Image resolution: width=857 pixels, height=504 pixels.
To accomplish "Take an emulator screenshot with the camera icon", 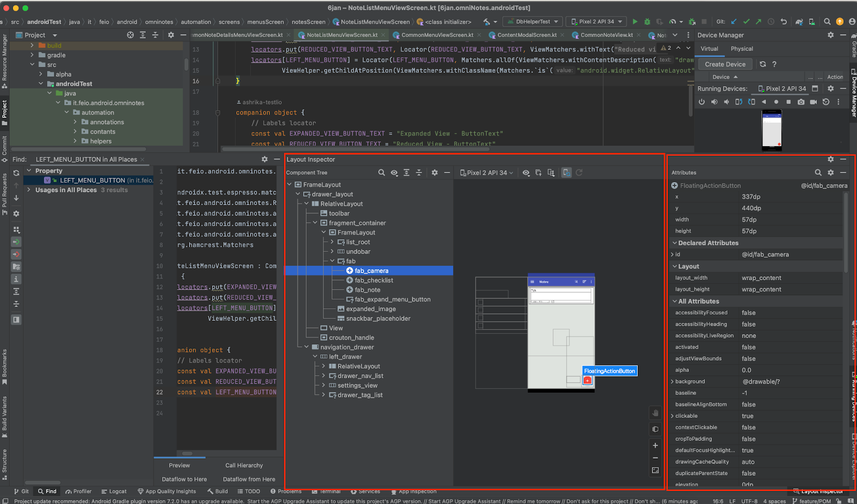I will click(x=801, y=102).
